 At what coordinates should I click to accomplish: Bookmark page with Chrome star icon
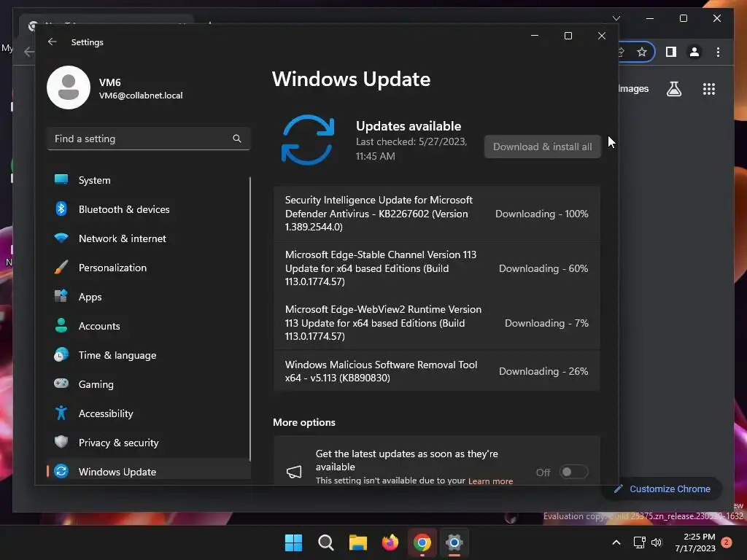pyautogui.click(x=642, y=52)
